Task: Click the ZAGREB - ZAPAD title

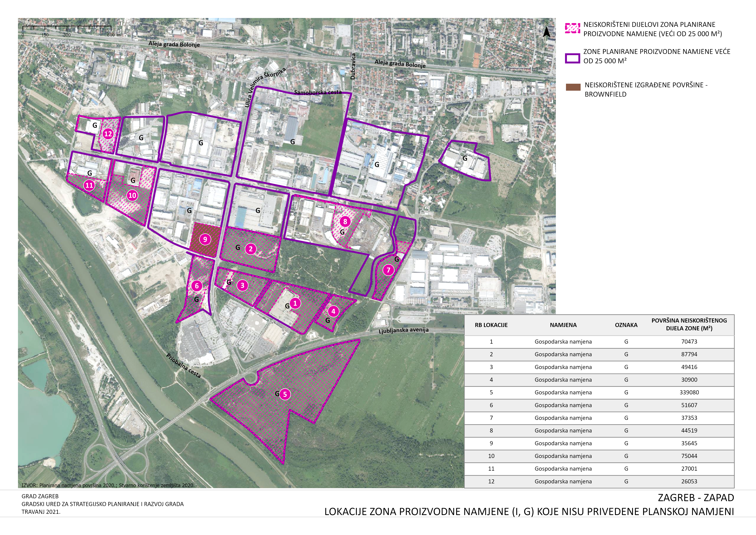Action: (696, 497)
